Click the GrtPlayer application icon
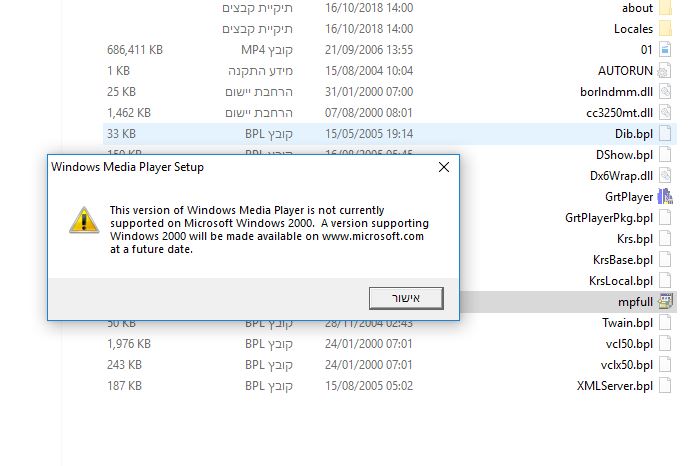Image resolution: width=688 pixels, height=466 pixels. coord(665,197)
